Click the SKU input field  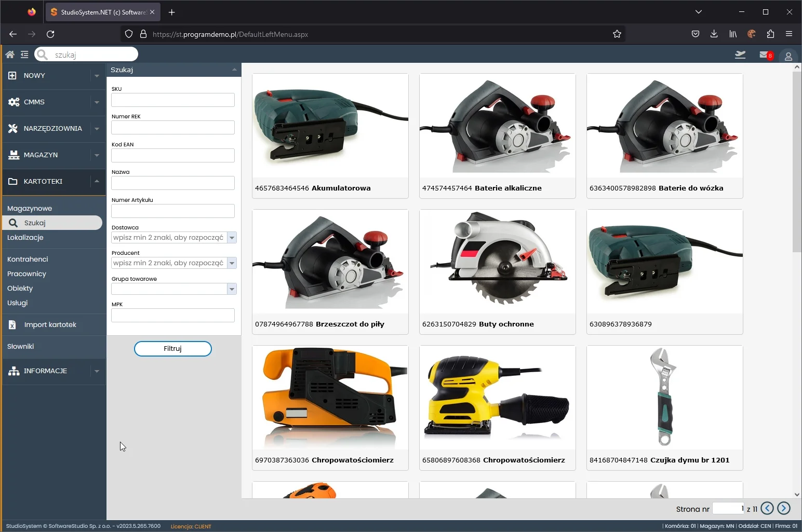(x=172, y=100)
